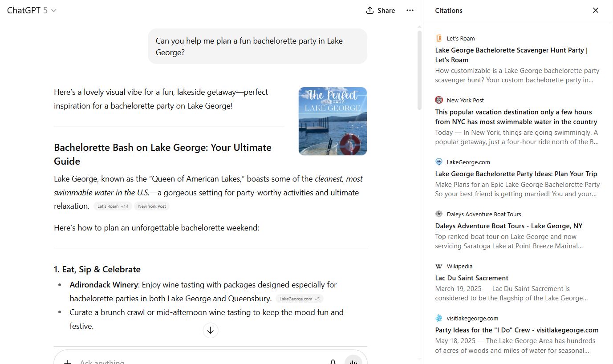Click the scroll-to-bottom down arrow button

(x=211, y=331)
